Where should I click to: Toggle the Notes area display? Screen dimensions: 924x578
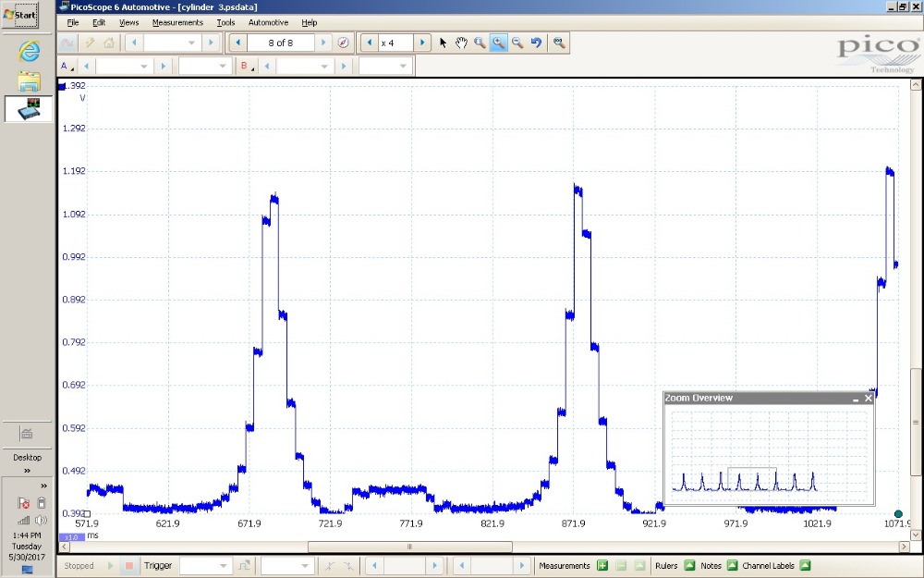(732, 566)
